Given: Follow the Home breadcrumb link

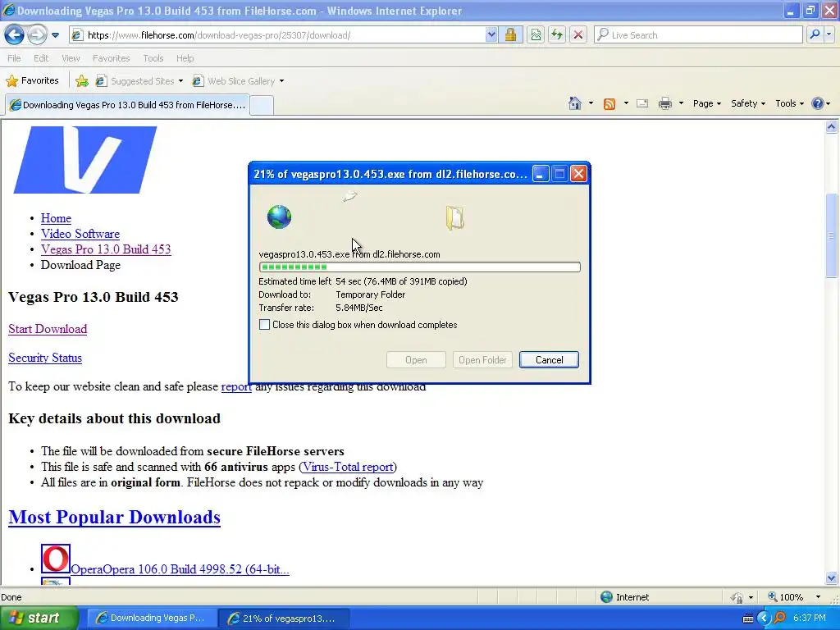Looking at the screenshot, I should click(x=56, y=218).
